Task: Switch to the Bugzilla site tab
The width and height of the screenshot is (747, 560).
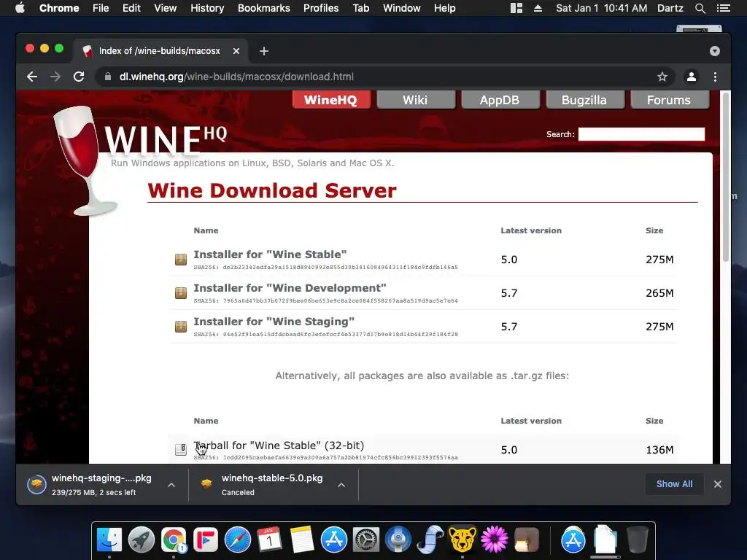Action: pyautogui.click(x=584, y=99)
